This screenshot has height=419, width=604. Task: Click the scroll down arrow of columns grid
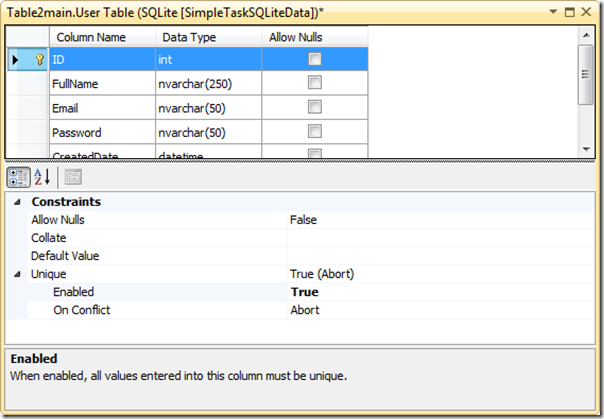tap(586, 148)
